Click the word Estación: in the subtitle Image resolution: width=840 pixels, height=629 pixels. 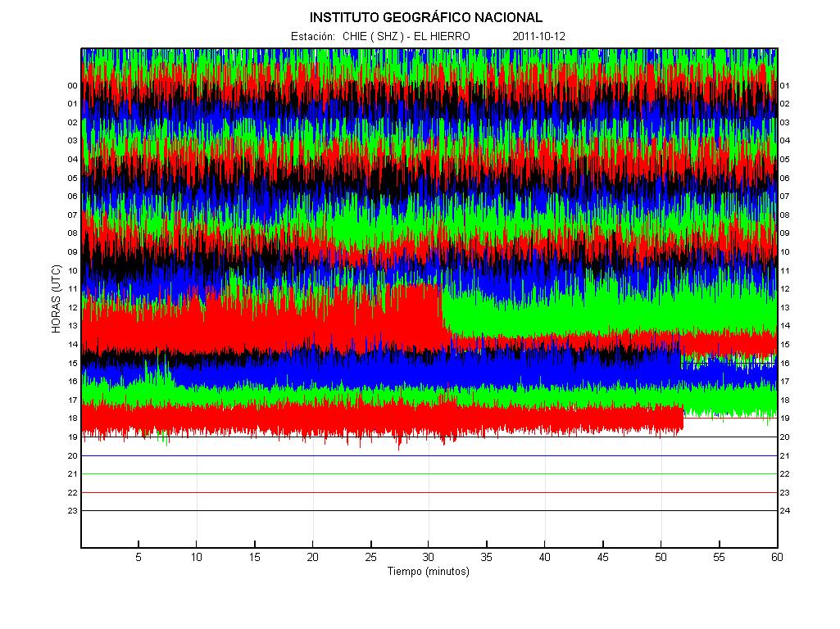(x=313, y=36)
